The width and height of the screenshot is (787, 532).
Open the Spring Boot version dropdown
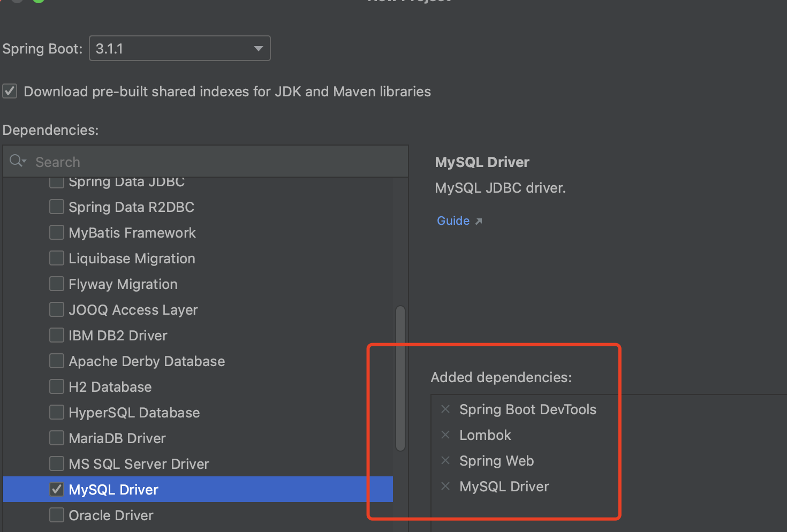point(258,49)
